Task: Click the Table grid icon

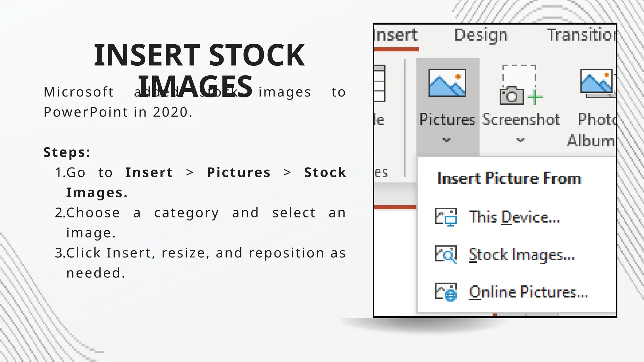Action: pos(380,83)
